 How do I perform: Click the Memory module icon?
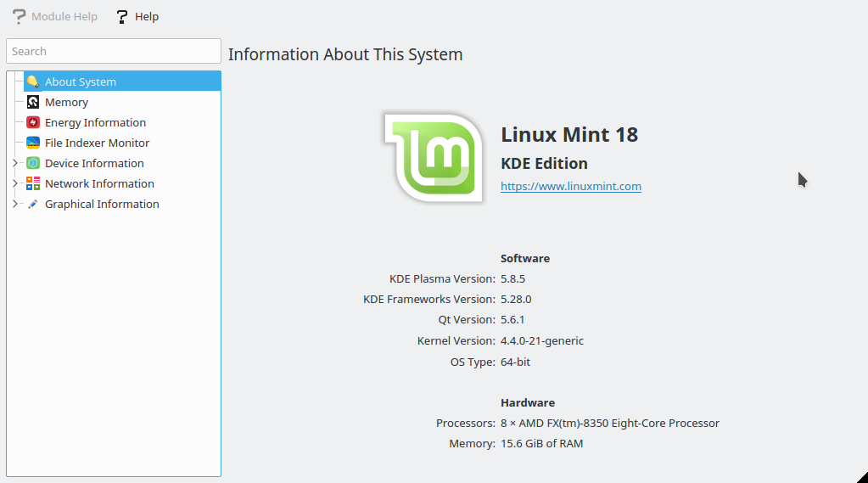(x=32, y=102)
